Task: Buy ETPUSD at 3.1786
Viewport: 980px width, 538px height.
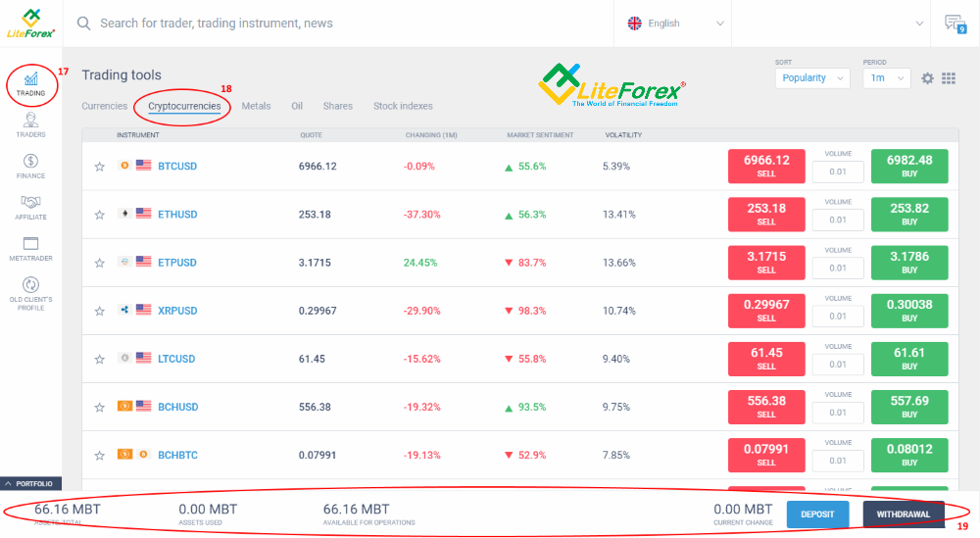Action: coord(909,263)
